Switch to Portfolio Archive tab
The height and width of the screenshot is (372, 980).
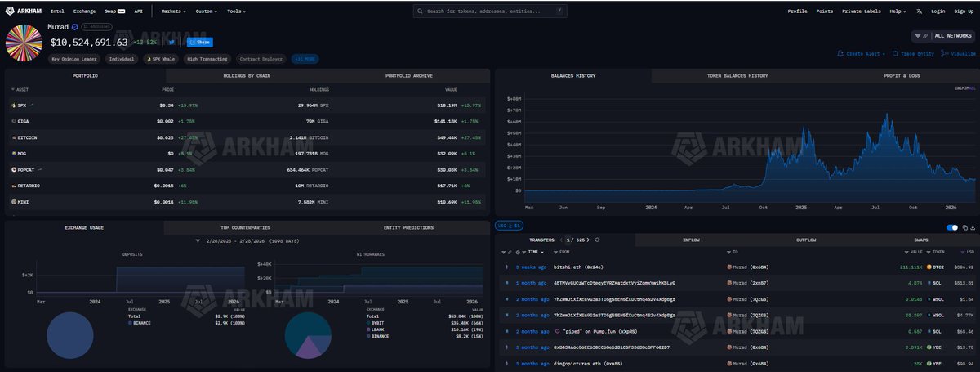[409, 75]
